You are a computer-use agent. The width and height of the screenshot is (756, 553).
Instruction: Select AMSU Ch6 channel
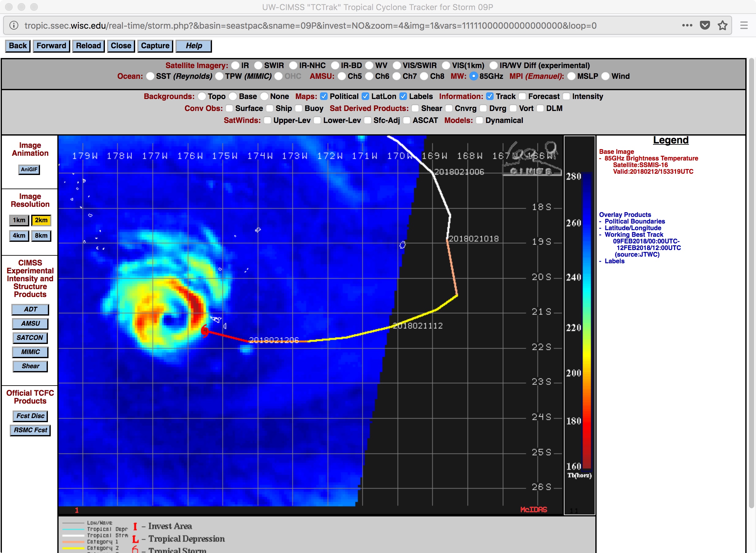point(369,76)
